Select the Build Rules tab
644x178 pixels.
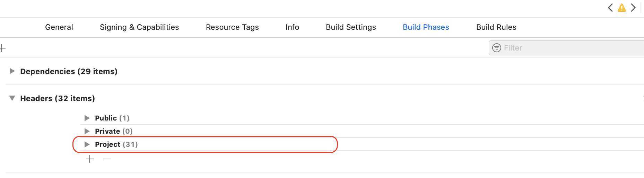[x=496, y=27]
